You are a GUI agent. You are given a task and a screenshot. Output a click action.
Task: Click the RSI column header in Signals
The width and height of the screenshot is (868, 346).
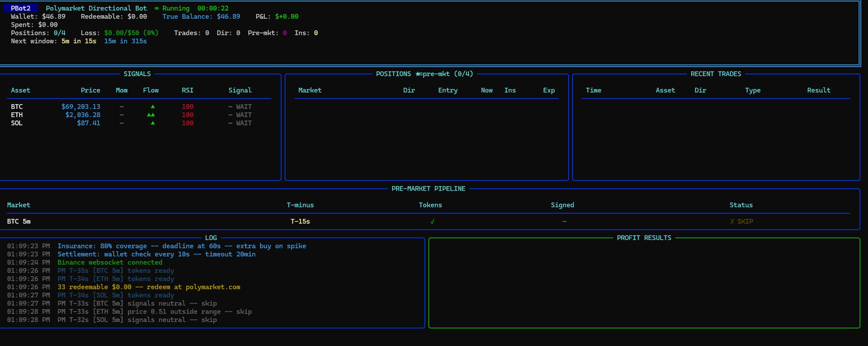pos(188,90)
